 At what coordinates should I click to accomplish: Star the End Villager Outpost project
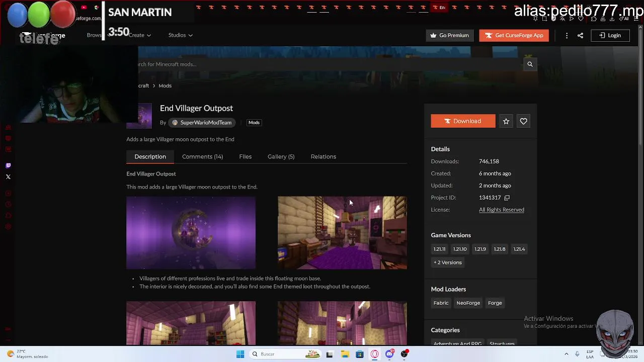point(506,121)
